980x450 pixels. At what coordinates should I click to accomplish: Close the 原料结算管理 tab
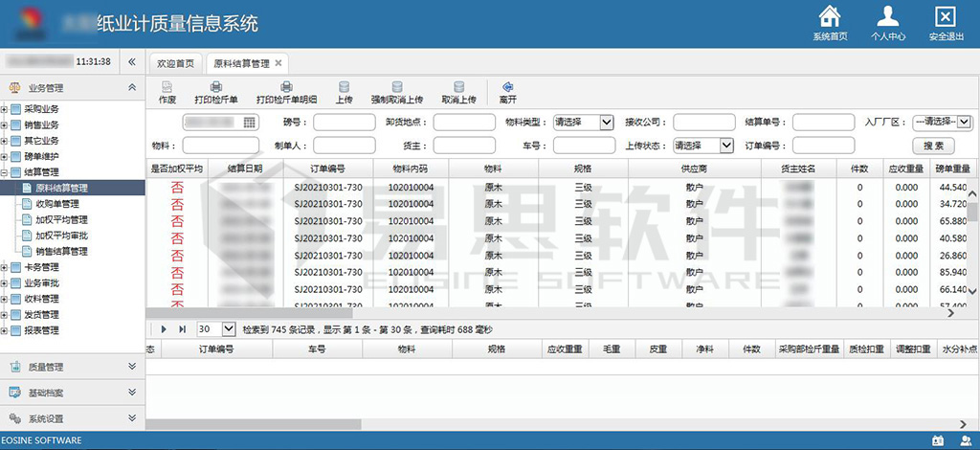click(x=278, y=63)
